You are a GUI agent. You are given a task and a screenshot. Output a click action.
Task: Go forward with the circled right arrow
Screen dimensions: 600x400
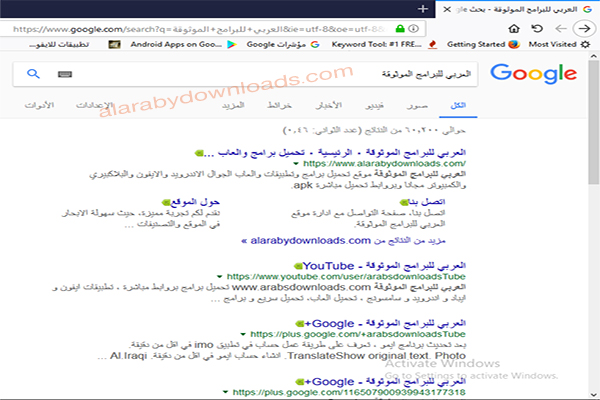(x=584, y=29)
